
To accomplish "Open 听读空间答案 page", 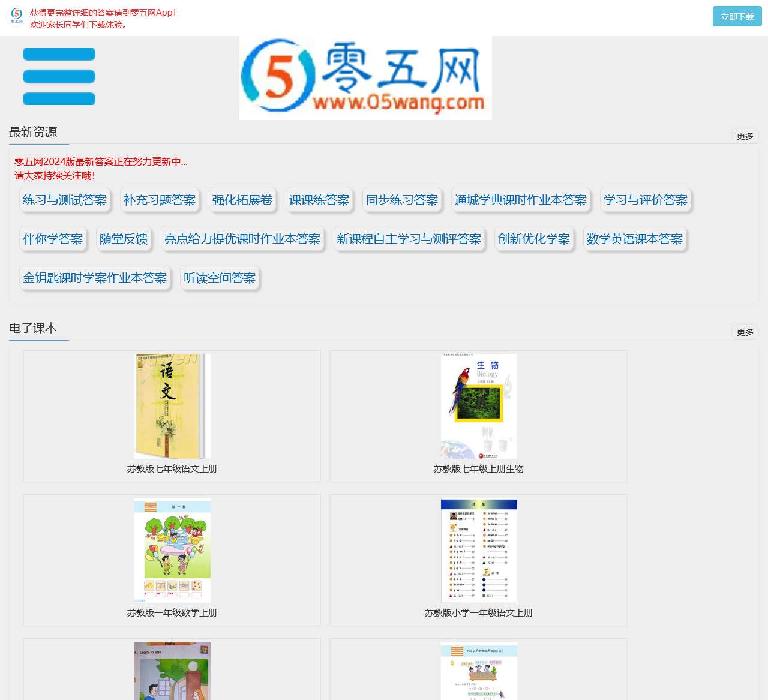I will [220, 278].
